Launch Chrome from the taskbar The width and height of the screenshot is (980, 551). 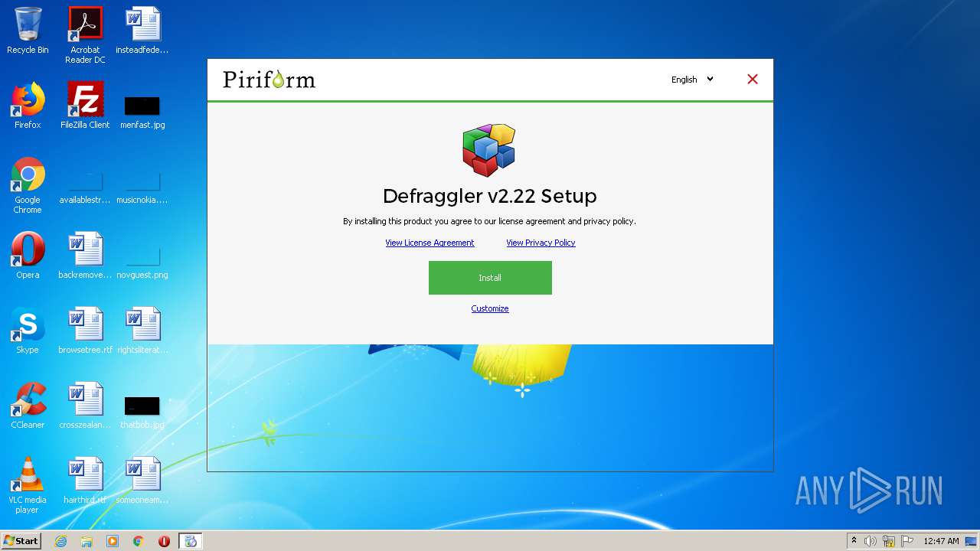pos(139,541)
